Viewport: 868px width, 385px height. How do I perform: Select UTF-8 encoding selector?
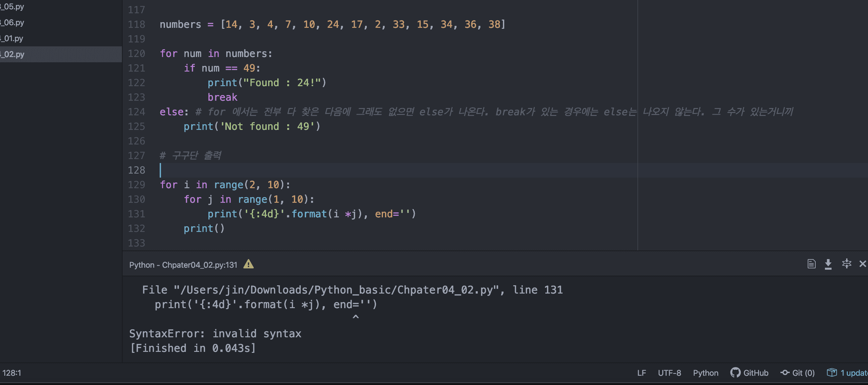point(669,373)
